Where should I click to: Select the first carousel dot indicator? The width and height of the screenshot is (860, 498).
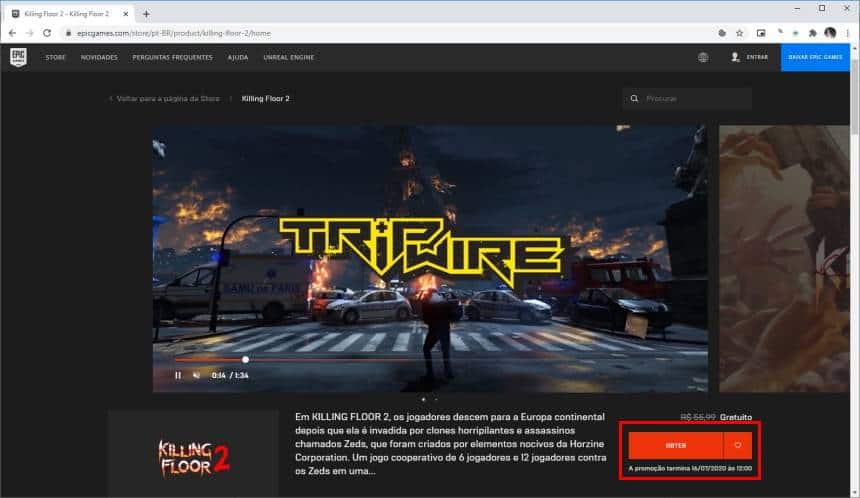[423, 399]
